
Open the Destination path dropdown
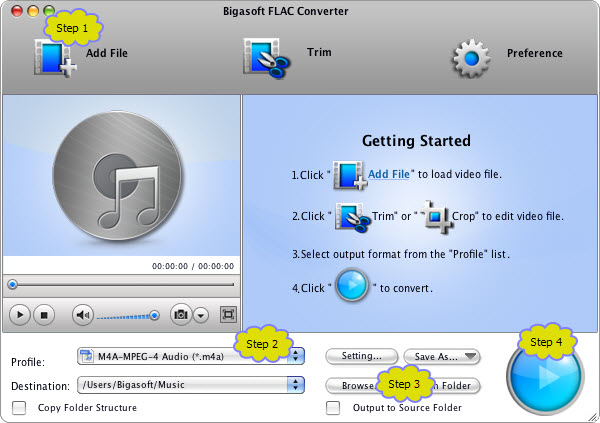(191, 385)
